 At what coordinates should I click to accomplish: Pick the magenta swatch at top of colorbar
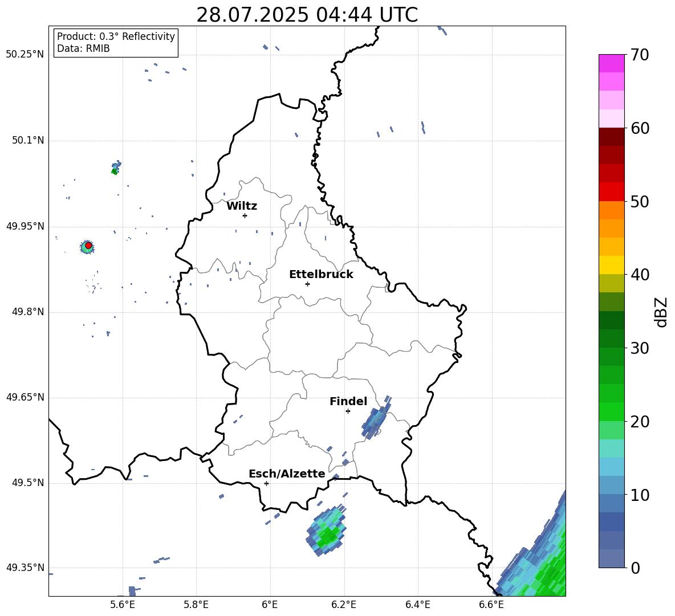(x=611, y=64)
